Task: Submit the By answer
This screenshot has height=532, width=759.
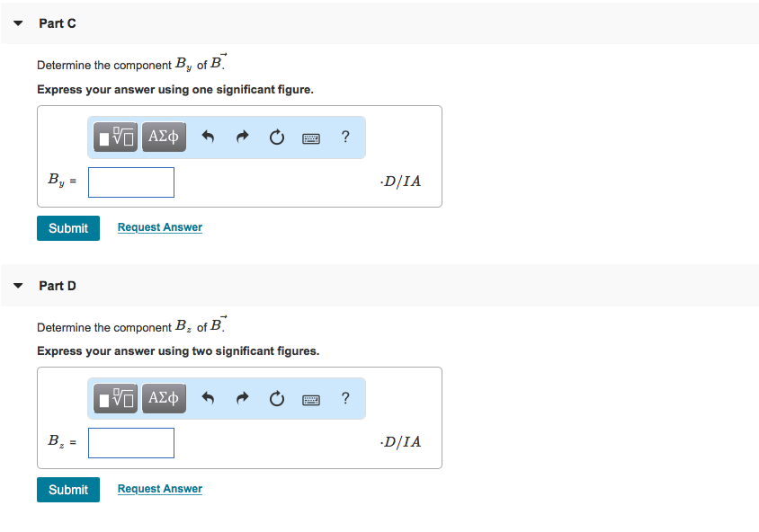Action: coord(68,228)
